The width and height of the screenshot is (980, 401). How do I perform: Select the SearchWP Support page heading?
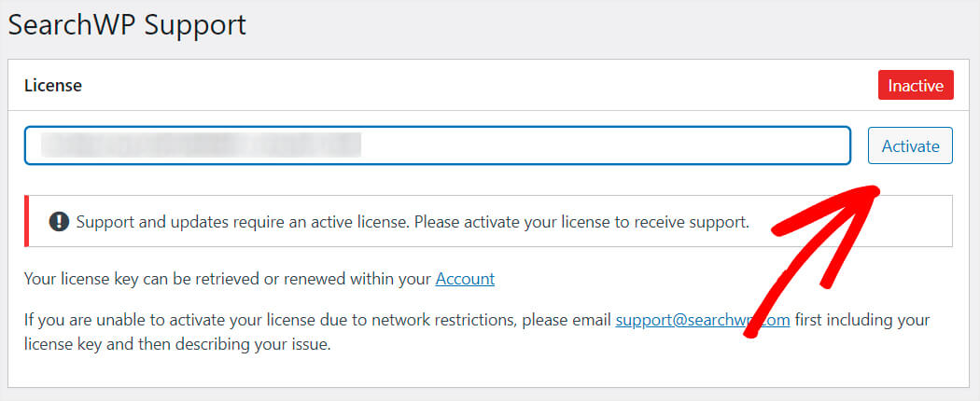[x=127, y=25]
